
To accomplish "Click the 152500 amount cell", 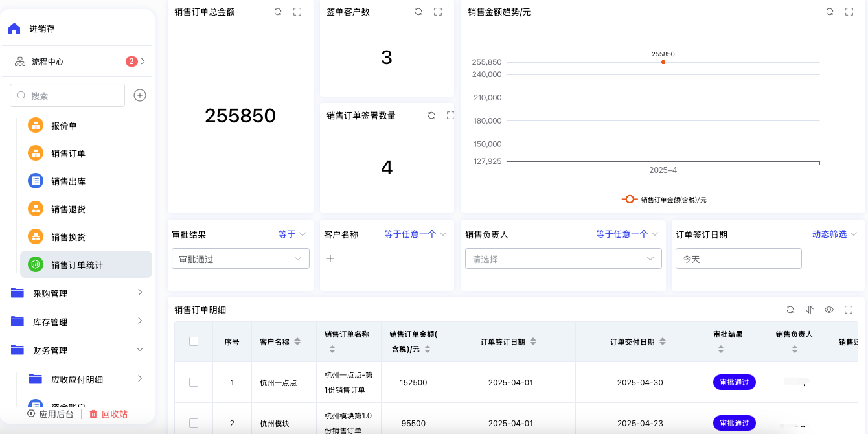I will 413,382.
